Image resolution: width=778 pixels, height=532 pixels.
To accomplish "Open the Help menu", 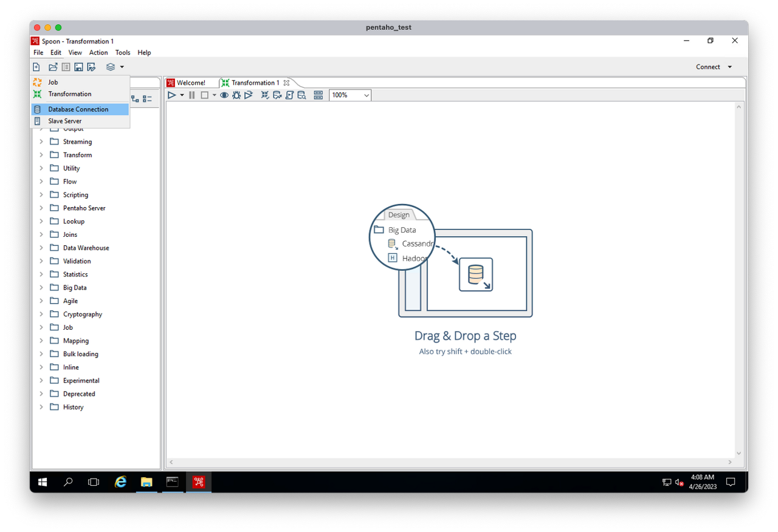I will [x=144, y=53].
